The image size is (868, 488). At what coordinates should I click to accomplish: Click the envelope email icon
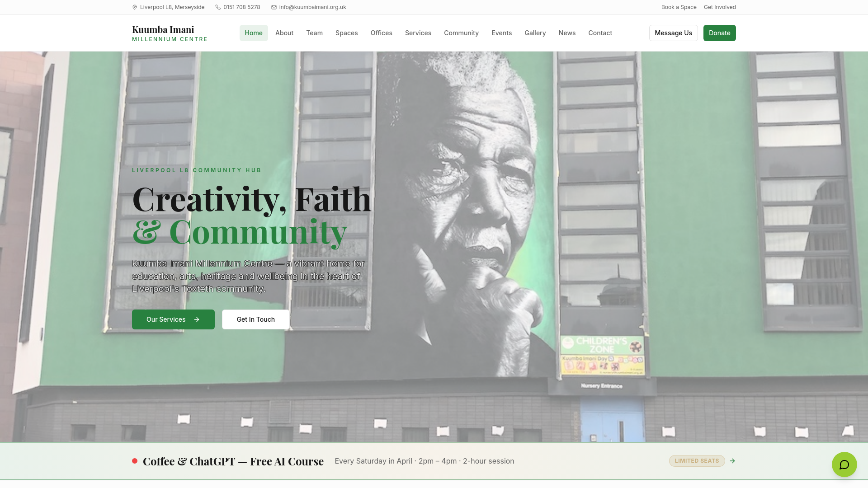coord(274,7)
